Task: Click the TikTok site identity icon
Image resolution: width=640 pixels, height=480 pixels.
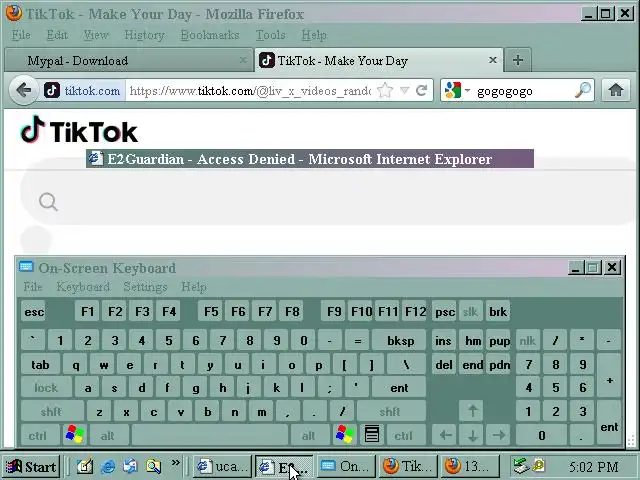Action: pos(52,90)
